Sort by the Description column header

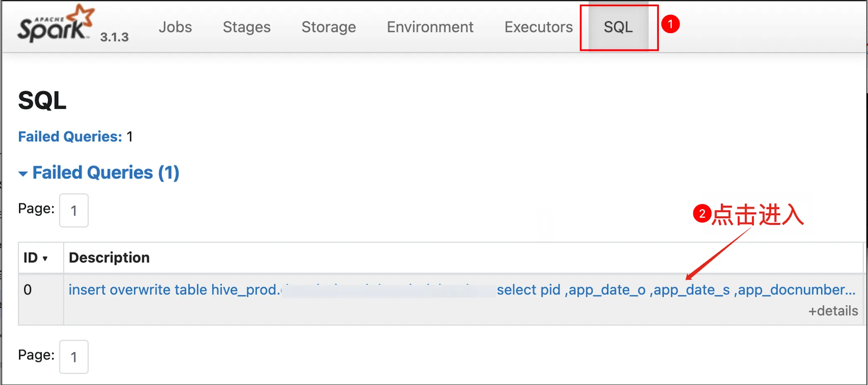[109, 257]
